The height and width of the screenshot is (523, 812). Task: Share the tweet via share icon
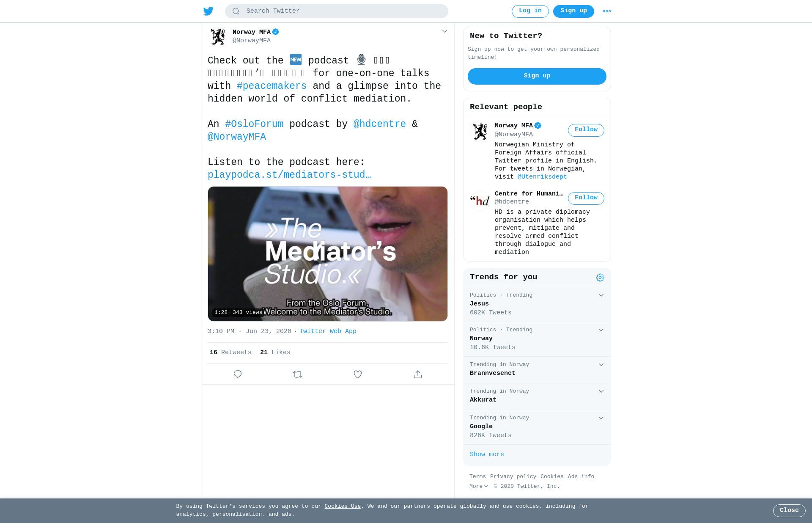click(x=418, y=374)
